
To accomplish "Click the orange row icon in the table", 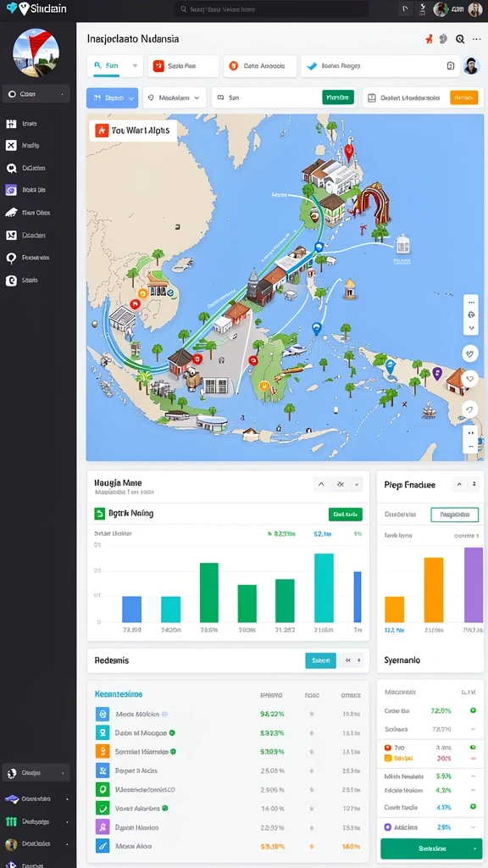I will [103, 751].
